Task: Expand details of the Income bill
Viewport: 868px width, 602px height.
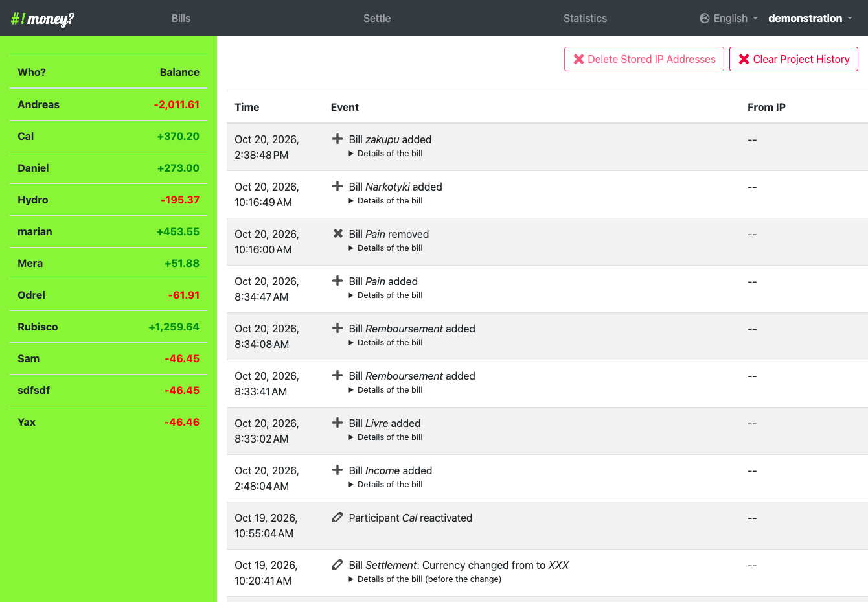Action: pos(385,485)
